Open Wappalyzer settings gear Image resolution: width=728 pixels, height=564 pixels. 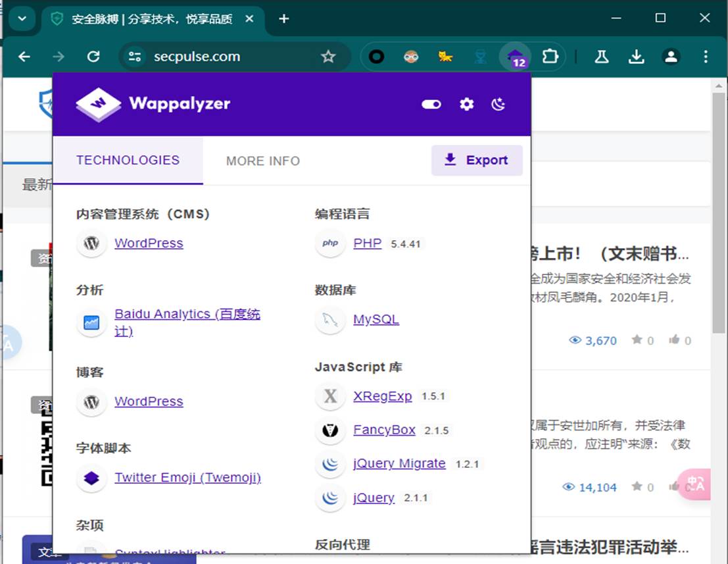coord(467,104)
